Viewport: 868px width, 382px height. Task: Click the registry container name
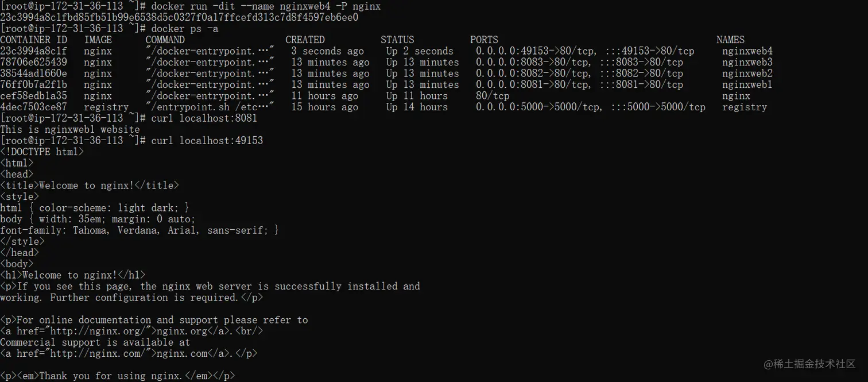(x=744, y=107)
